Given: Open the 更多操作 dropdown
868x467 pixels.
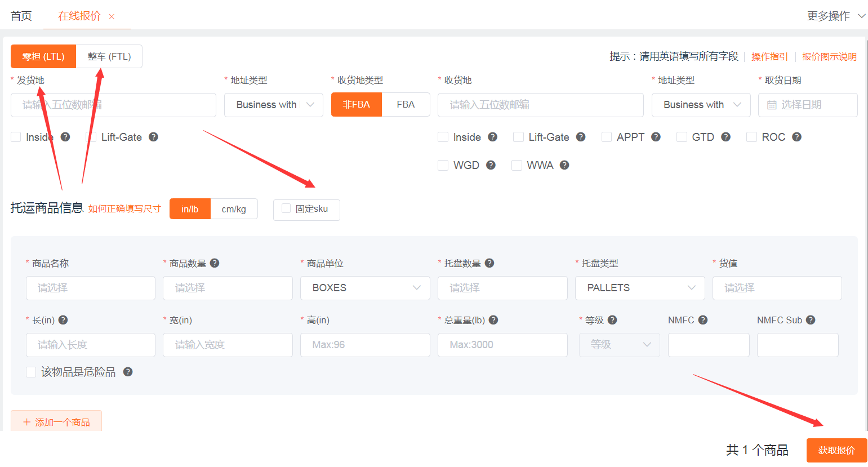Looking at the screenshot, I should point(836,16).
